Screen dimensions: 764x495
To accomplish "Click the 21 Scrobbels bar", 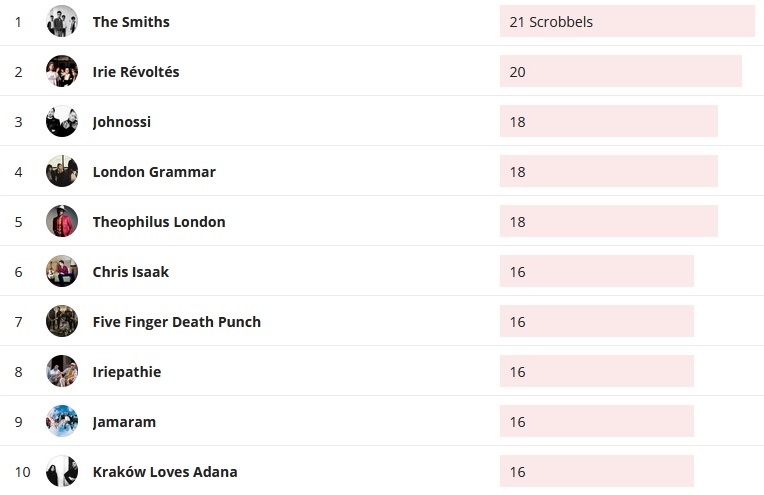I will (x=627, y=21).
